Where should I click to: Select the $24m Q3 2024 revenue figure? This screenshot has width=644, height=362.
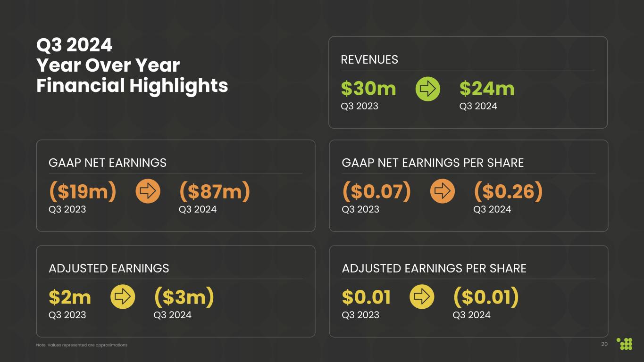click(487, 89)
